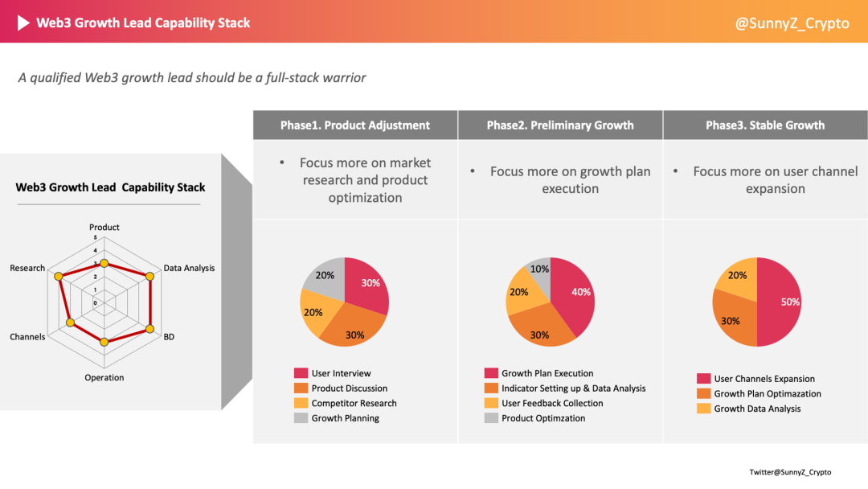Click the Operation label on radar chart
The image size is (868, 489).
(x=104, y=378)
